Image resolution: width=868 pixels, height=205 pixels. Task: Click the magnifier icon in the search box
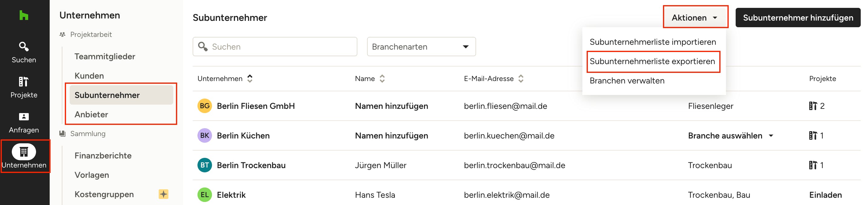pyautogui.click(x=203, y=47)
